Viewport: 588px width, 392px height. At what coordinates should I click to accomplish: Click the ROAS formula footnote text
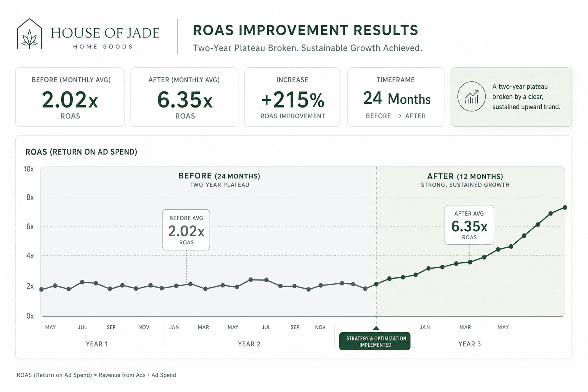(96, 375)
